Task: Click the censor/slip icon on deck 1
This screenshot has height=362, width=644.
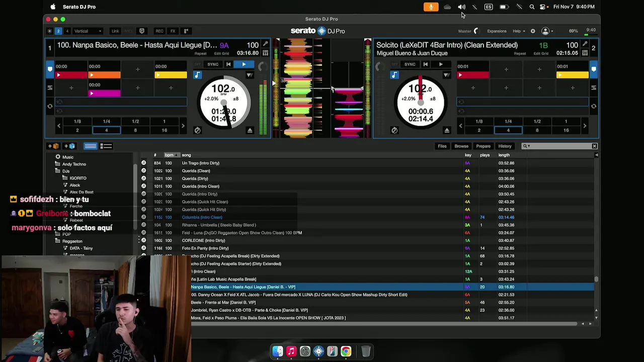Action: 197,130
